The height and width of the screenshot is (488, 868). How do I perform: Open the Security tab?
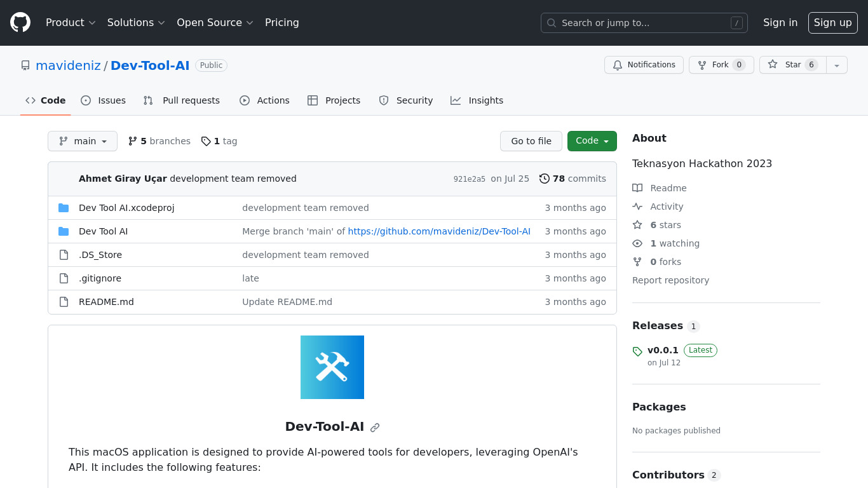(406, 100)
